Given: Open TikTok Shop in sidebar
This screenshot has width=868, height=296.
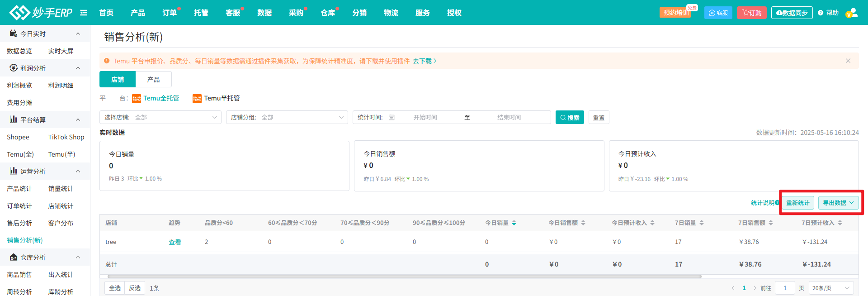Looking at the screenshot, I should [x=66, y=137].
